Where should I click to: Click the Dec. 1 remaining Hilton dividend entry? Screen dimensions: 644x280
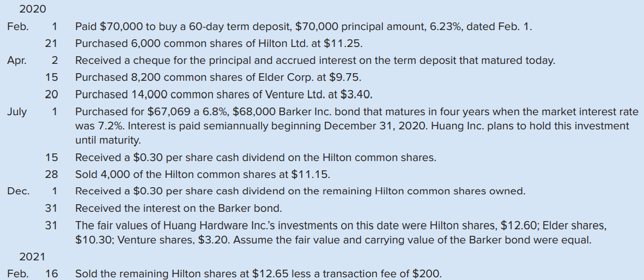click(x=300, y=192)
